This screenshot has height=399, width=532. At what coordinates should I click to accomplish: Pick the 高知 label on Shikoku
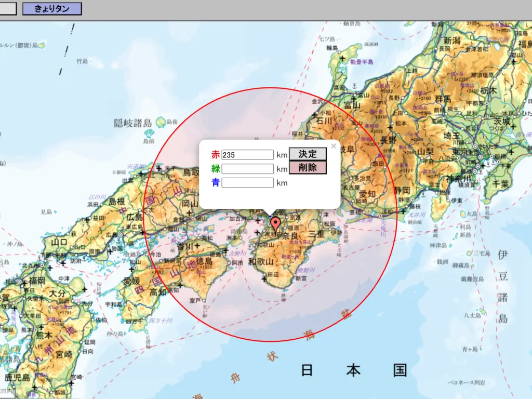click(158, 292)
